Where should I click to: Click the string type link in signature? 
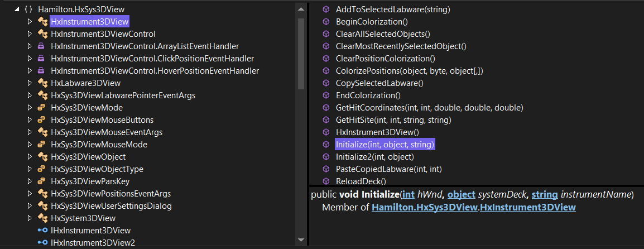545,195
